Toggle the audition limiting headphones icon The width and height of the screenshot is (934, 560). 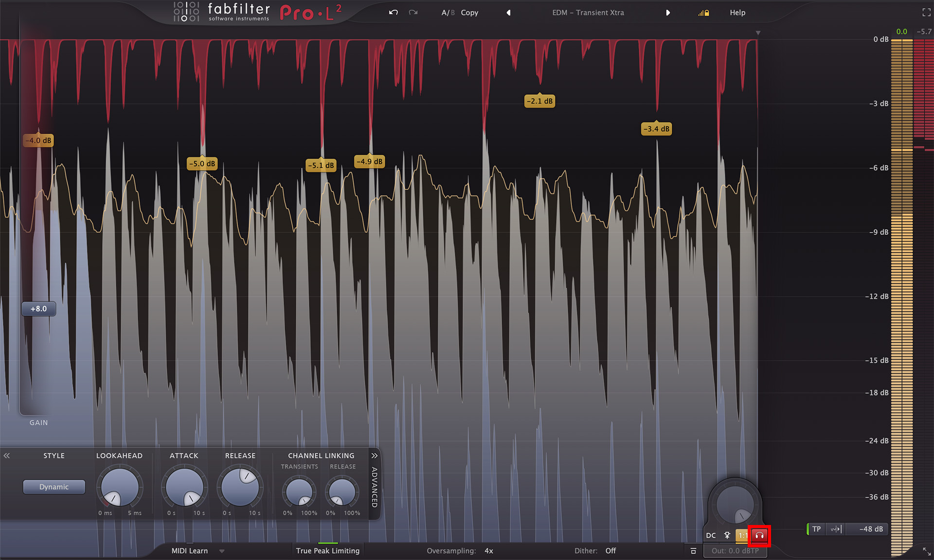tap(759, 536)
